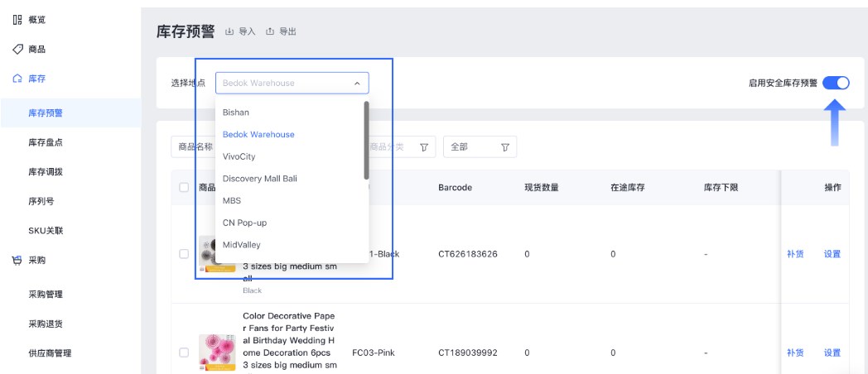The height and width of the screenshot is (374, 868).
Task: Click the filter icon in 商品分类 field
Action: pos(424,147)
